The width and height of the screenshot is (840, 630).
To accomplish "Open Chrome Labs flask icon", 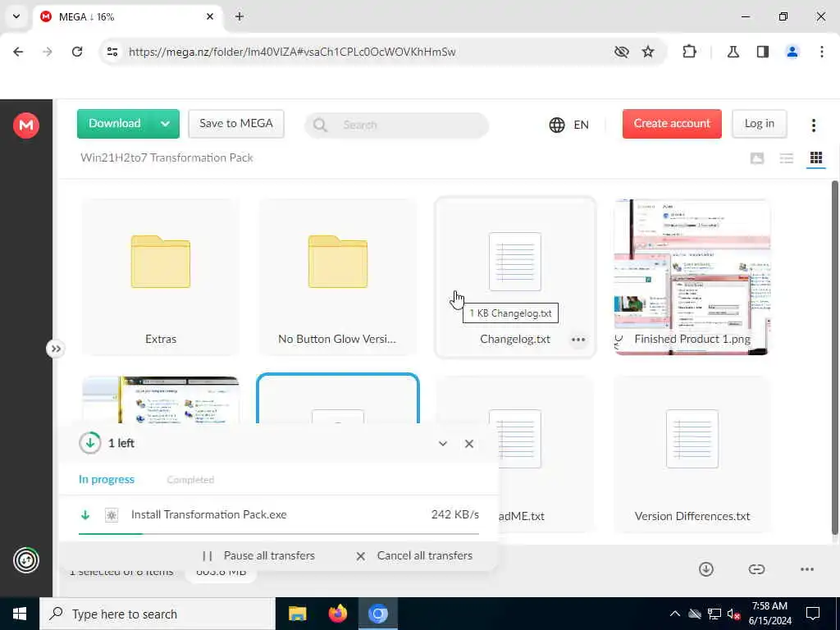I will coord(733,52).
